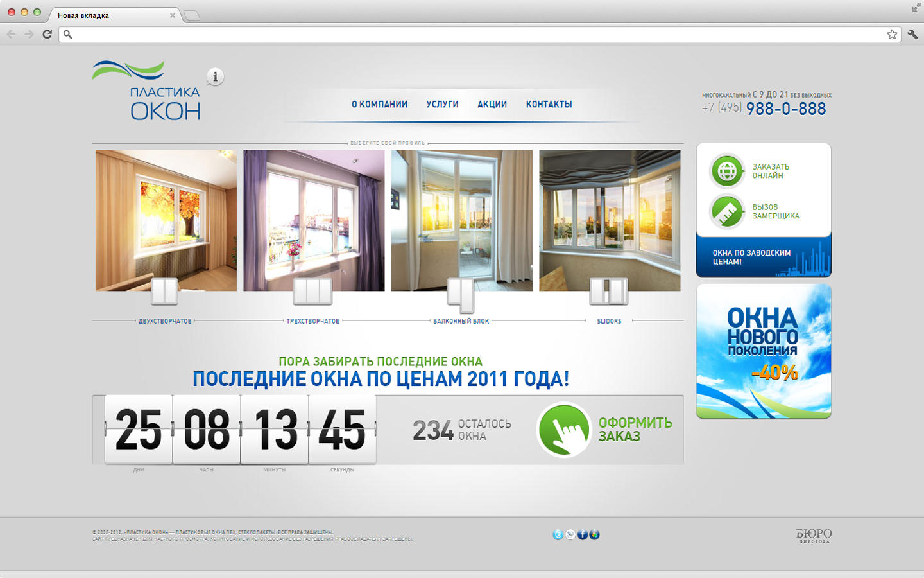Screen dimensions: 924x578
Task: Click the LiveJournal pencil icon in footer
Action: click(570, 535)
